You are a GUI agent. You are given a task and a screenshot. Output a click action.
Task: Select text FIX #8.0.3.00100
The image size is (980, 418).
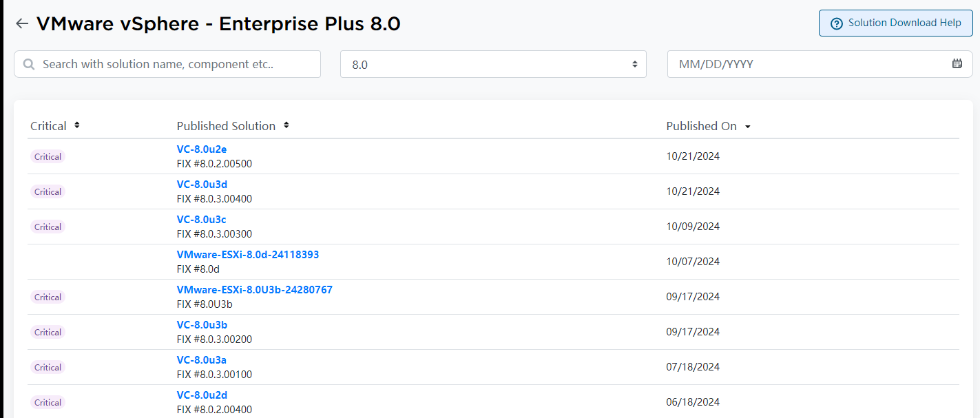[x=214, y=375]
